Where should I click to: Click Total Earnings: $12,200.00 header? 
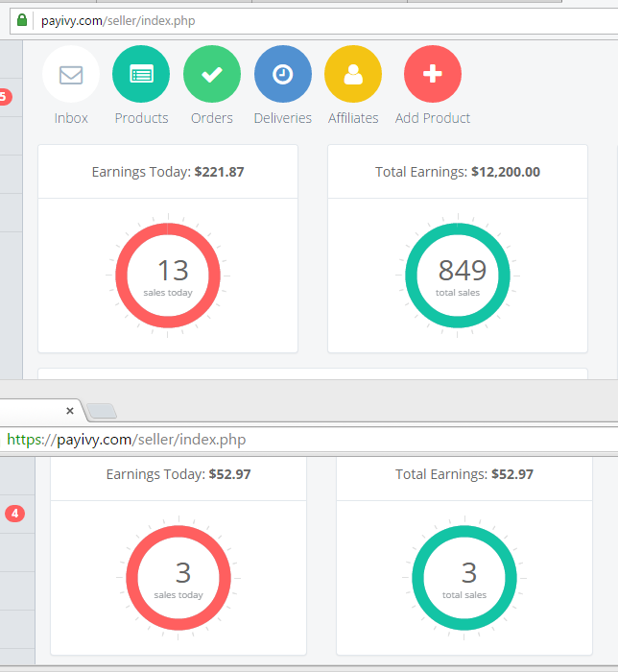(x=458, y=172)
